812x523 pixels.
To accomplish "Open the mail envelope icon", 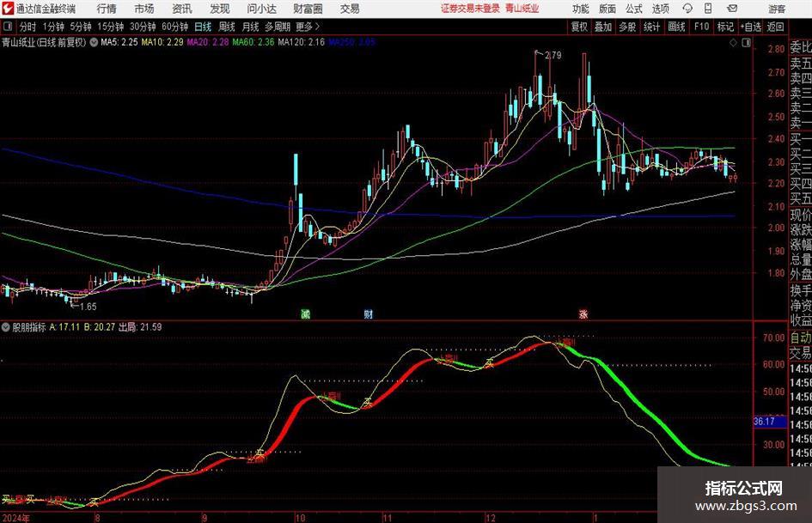I will [x=732, y=9].
